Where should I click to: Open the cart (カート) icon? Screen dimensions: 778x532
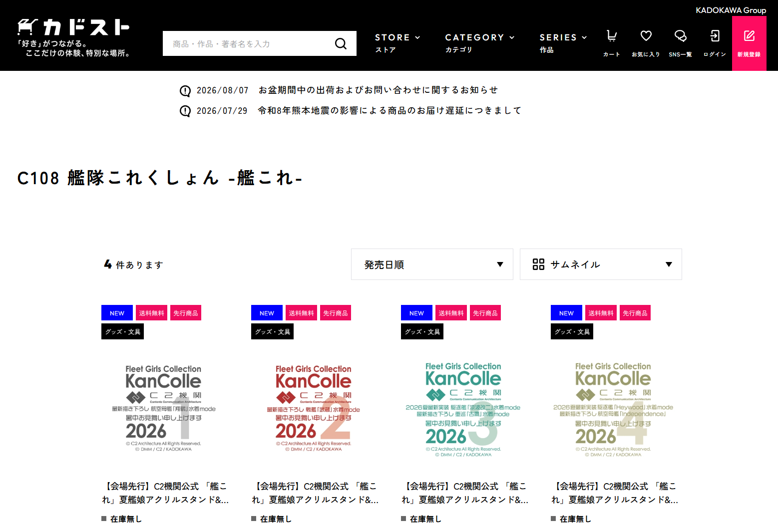click(611, 43)
